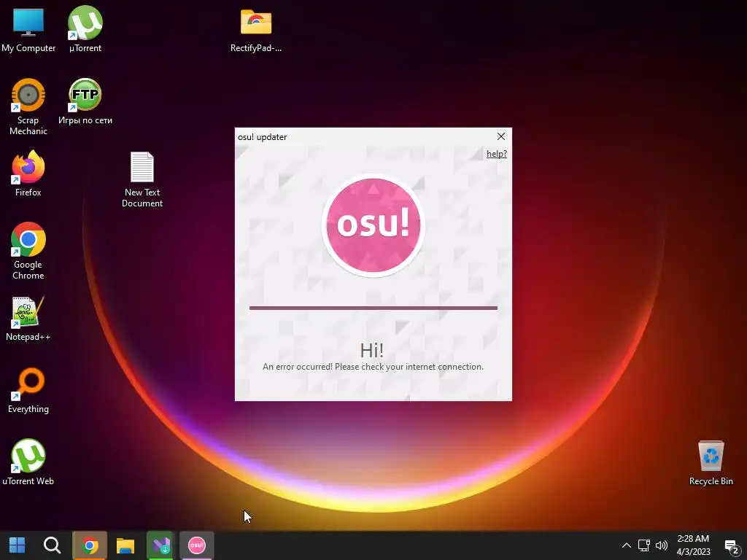Screen dimensions: 747x560
Task: Open File Explorer from taskbar
Action: tap(125, 545)
